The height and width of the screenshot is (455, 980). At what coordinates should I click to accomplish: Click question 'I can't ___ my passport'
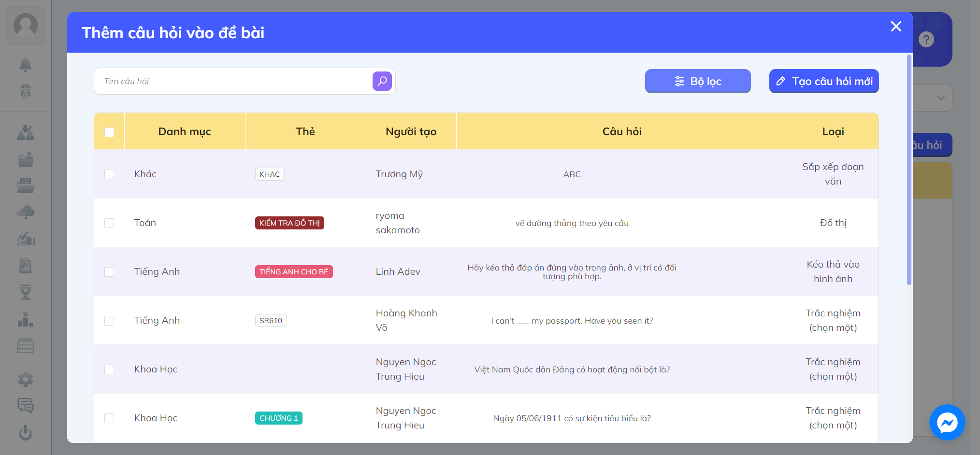pyautogui.click(x=572, y=321)
